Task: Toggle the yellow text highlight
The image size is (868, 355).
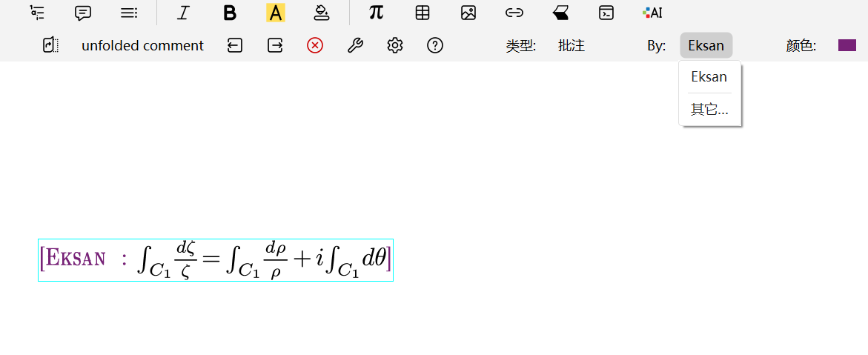Action: click(276, 13)
